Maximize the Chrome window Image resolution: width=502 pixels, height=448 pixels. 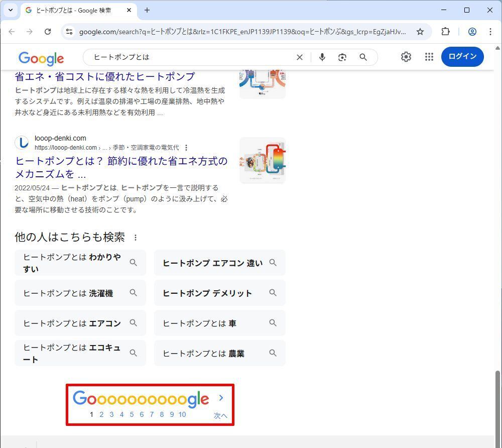[467, 10]
